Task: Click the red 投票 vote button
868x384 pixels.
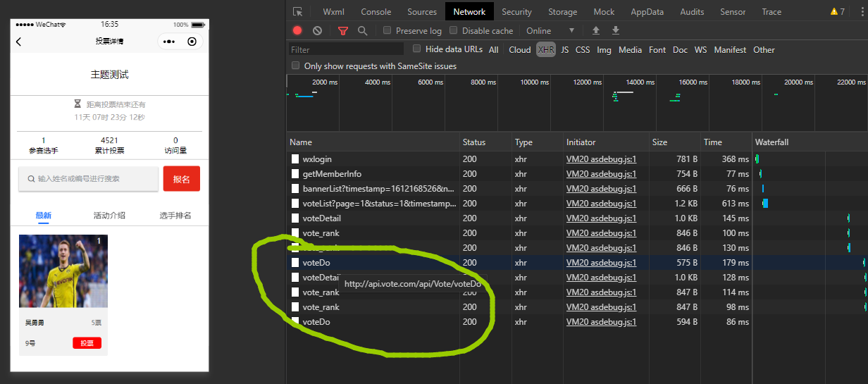Action: coord(87,343)
